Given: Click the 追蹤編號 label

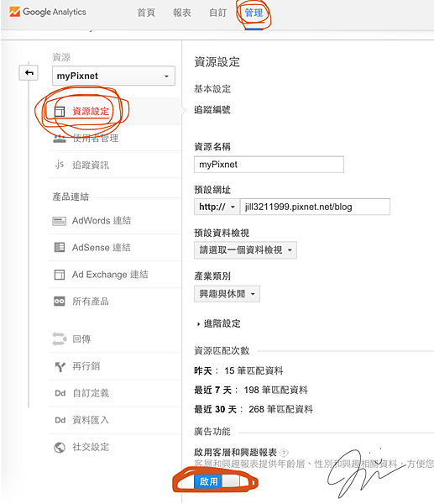Looking at the screenshot, I should (212, 110).
